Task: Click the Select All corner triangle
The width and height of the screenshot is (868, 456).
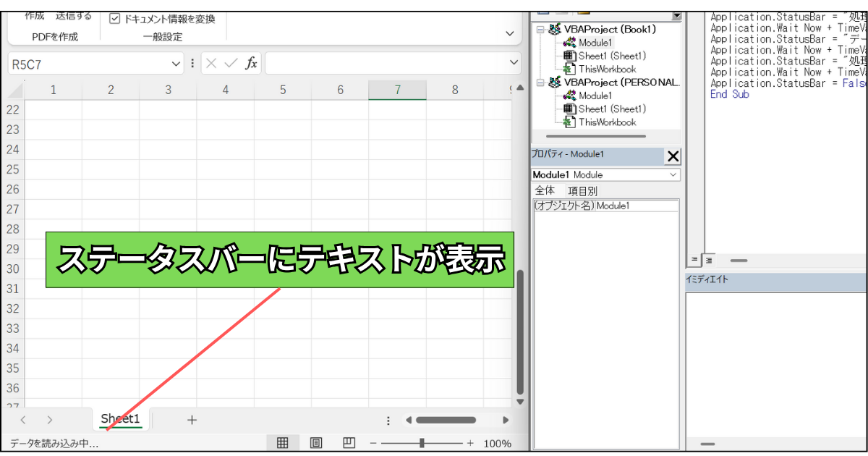Action: click(x=14, y=90)
